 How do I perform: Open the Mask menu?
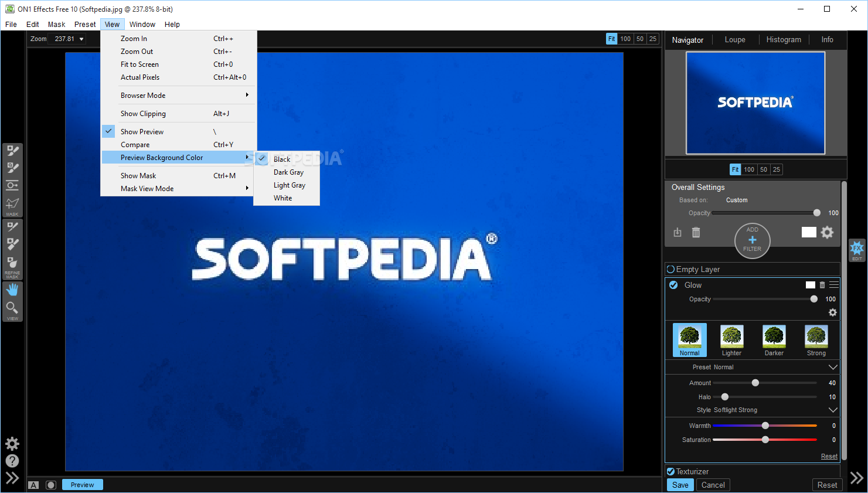(57, 25)
